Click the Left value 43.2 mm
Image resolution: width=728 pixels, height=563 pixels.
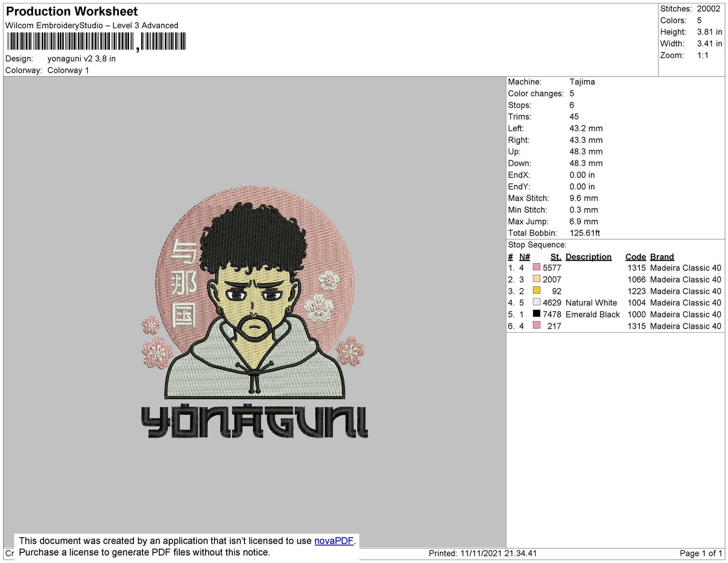(x=586, y=128)
